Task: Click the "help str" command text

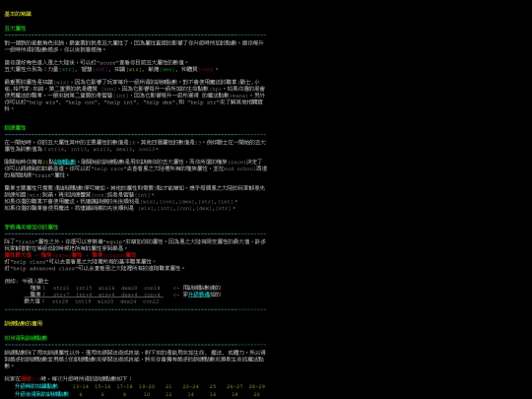Action: pyautogui.click(x=202, y=102)
